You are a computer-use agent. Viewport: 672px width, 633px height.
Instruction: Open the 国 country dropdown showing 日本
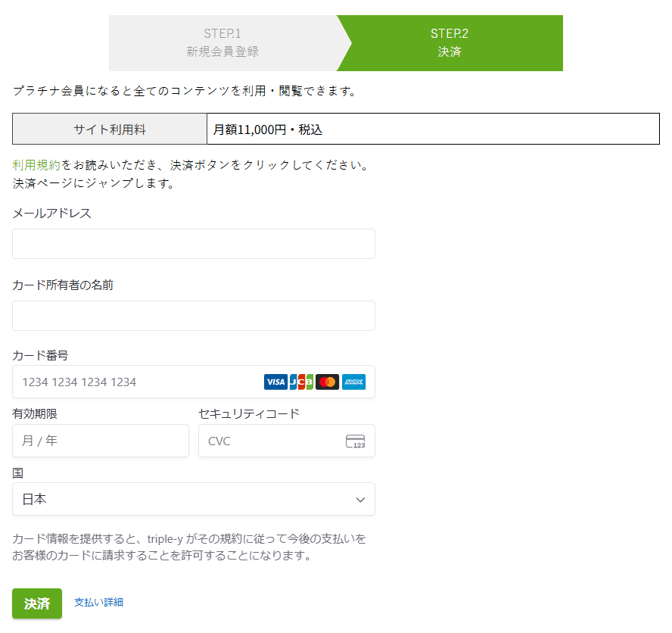pos(194,499)
